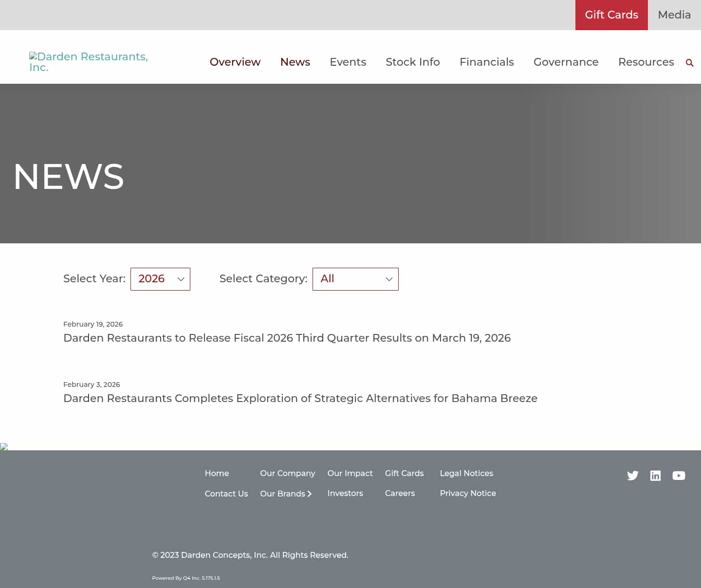Open the Resources menu
The height and width of the screenshot is (588, 701).
[x=646, y=62]
